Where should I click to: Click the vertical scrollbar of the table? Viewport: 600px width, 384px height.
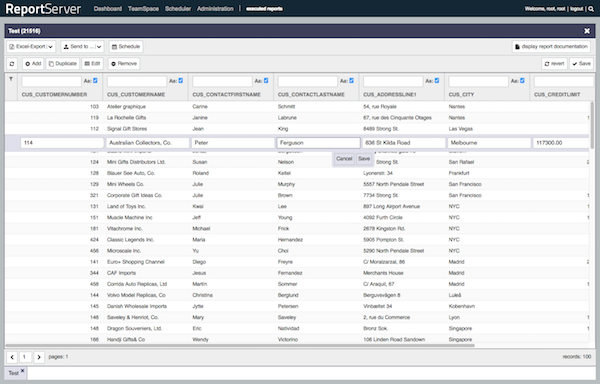(592, 125)
